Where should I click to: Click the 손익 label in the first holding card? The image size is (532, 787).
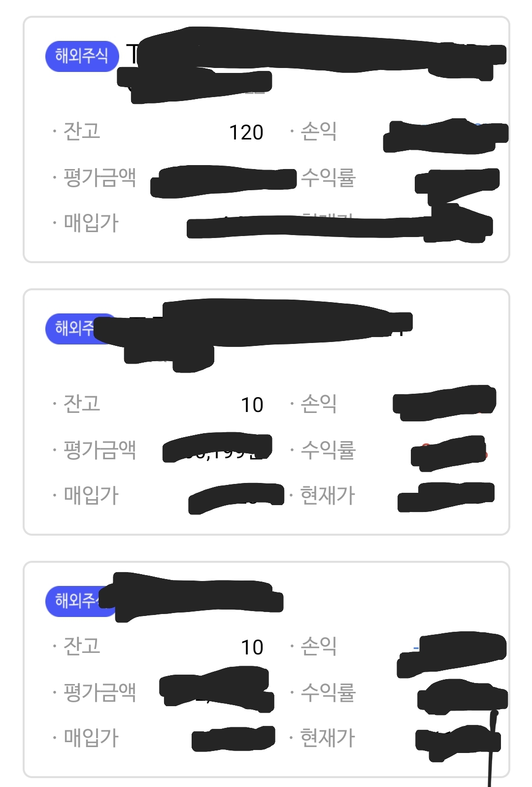coord(319,132)
